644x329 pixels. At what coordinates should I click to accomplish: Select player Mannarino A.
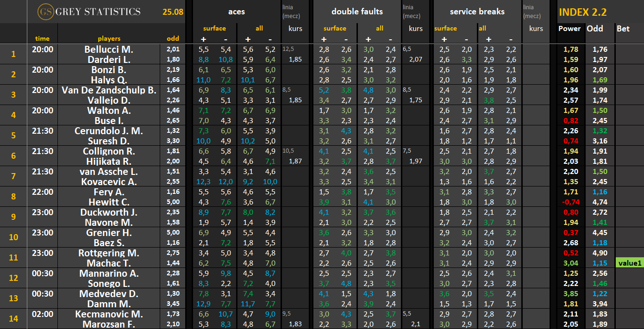[109, 273]
